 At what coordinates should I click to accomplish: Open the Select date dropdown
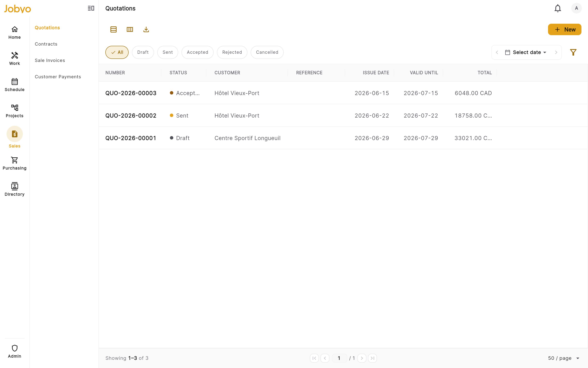(x=526, y=52)
